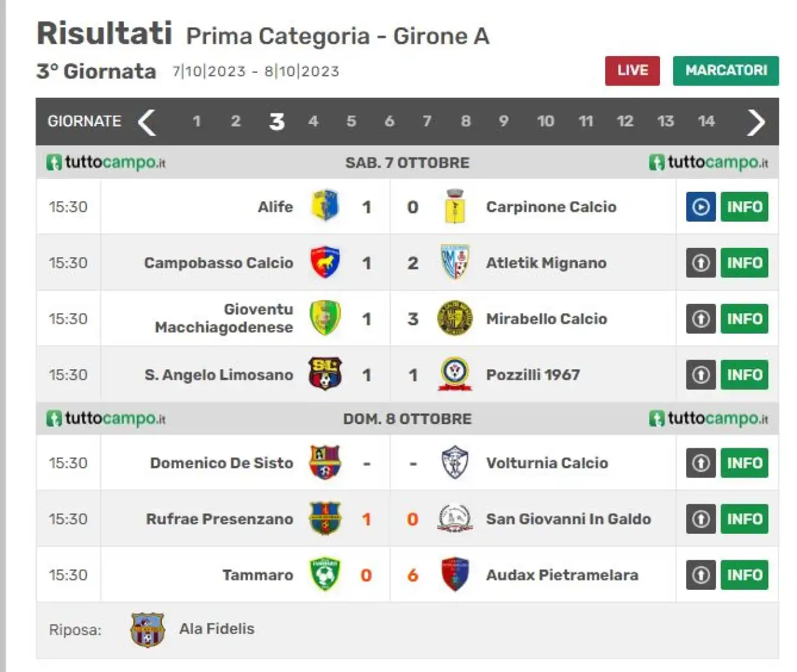Advance giornate with right chevron
797x672 pixels.
(755, 122)
